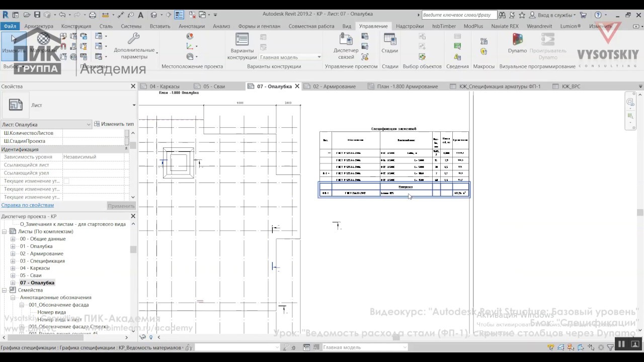Expand the 00 - Общие данные sheet node
The image size is (644, 362).
tap(13, 239)
